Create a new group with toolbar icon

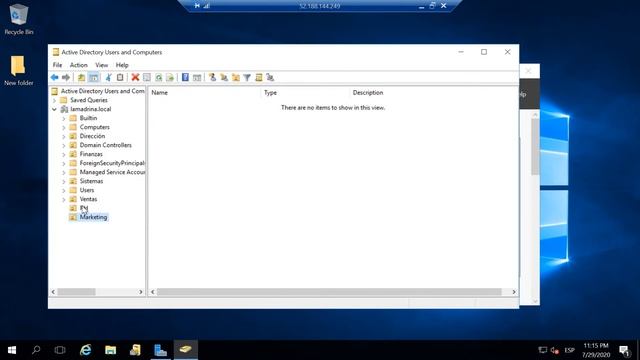224,77
